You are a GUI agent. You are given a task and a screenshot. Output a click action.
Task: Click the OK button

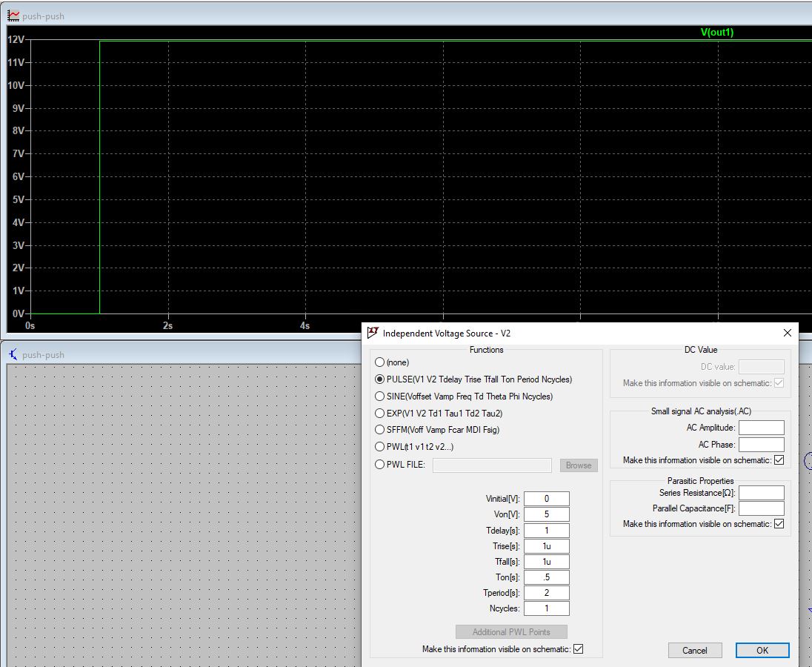click(762, 651)
